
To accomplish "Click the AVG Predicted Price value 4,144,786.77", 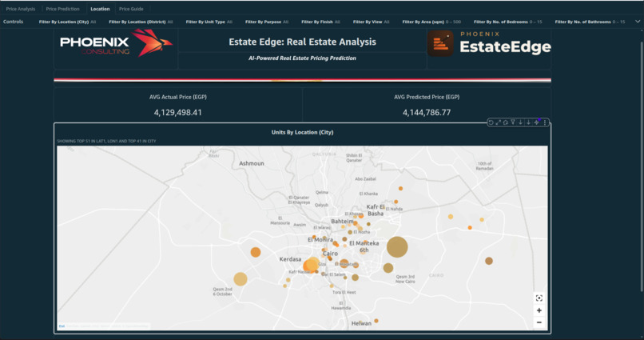I will pos(427,113).
